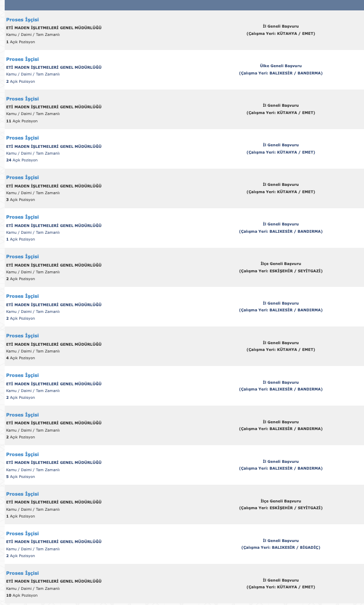
Task: Open the Proses İşçisi listing with 10 open positions
Action: 22,573
